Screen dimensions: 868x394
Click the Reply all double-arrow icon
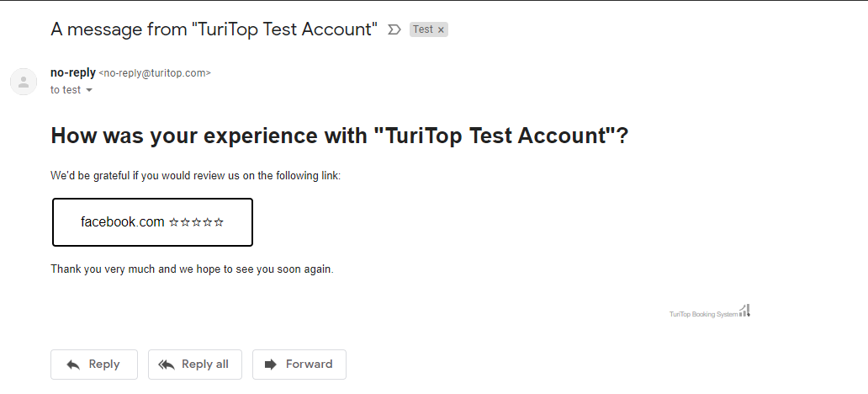[166, 365]
